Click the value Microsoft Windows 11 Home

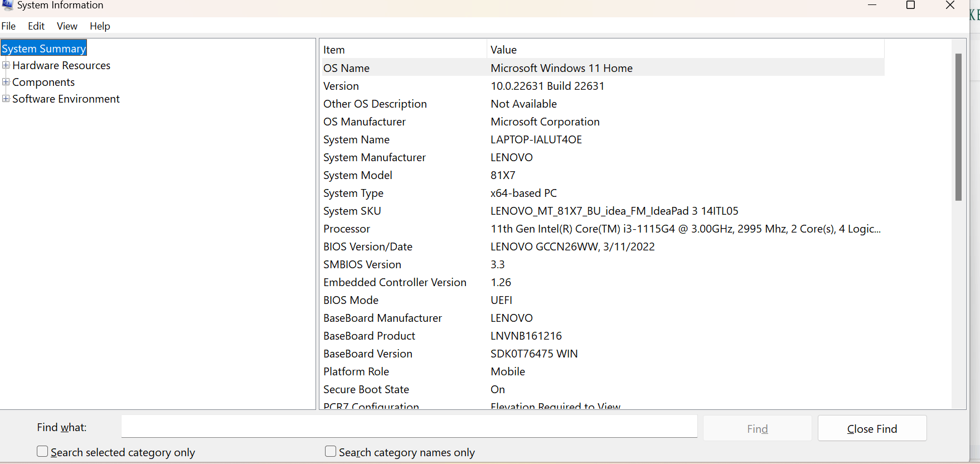click(561, 68)
